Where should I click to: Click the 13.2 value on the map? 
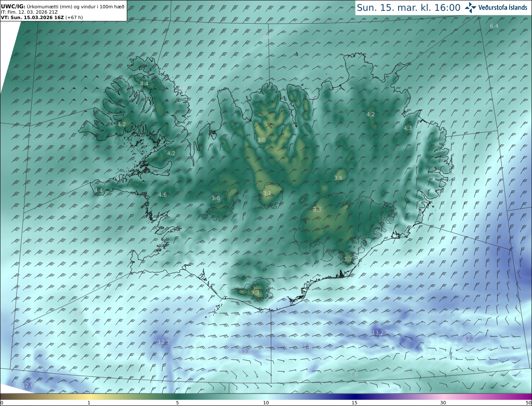[377, 333]
